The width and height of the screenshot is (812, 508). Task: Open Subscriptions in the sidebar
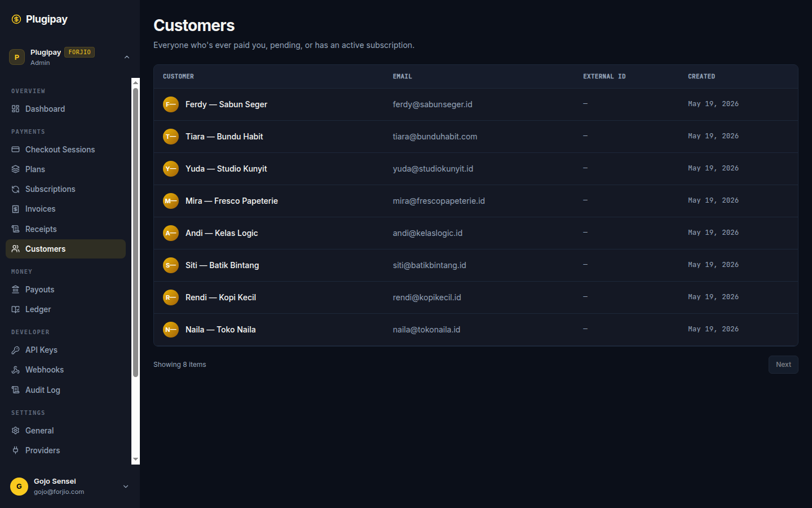pos(65,189)
